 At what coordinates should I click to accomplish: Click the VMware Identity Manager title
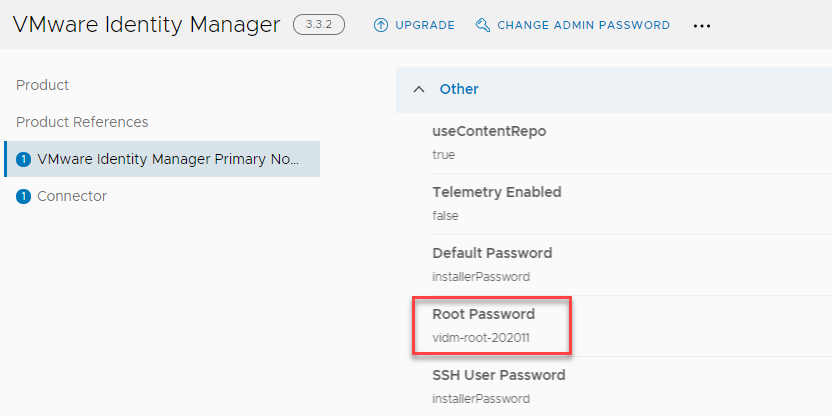146,24
